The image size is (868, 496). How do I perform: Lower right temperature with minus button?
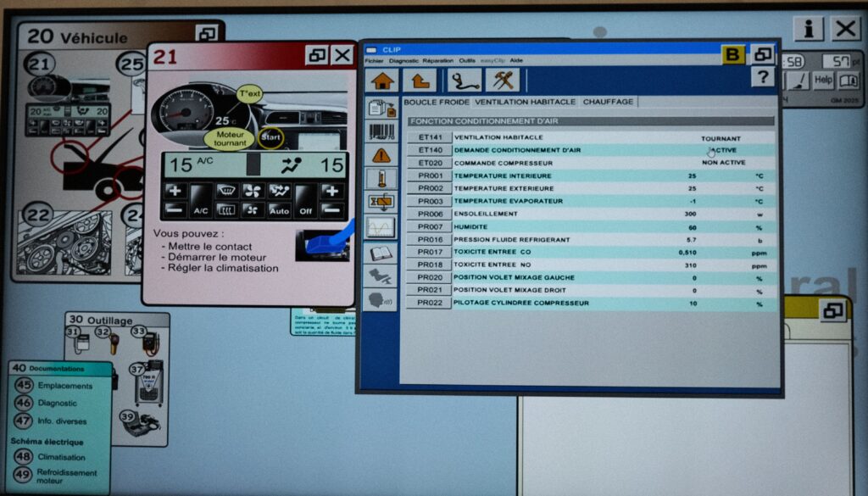[x=331, y=210]
